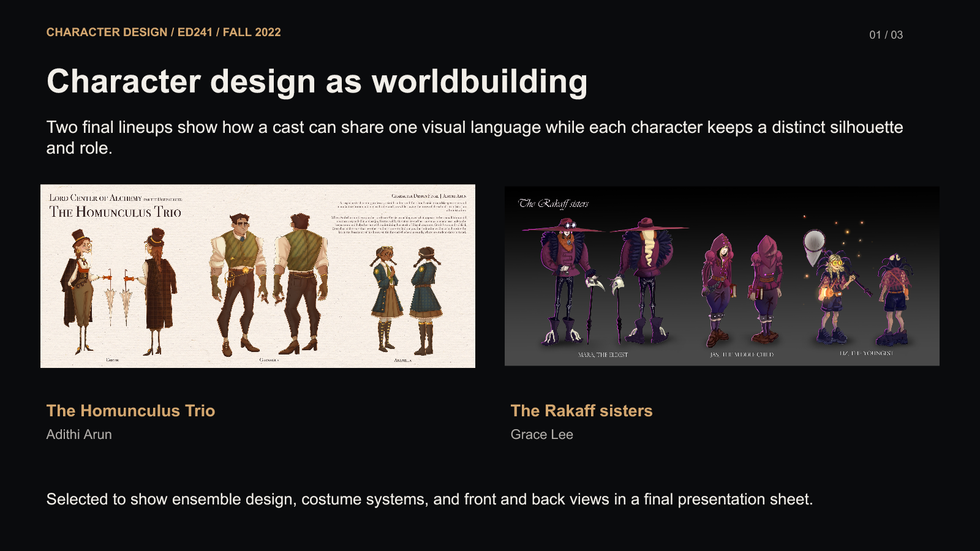Click the artist name 'Grace Lee'
This screenshot has width=980, height=551.
(541, 435)
